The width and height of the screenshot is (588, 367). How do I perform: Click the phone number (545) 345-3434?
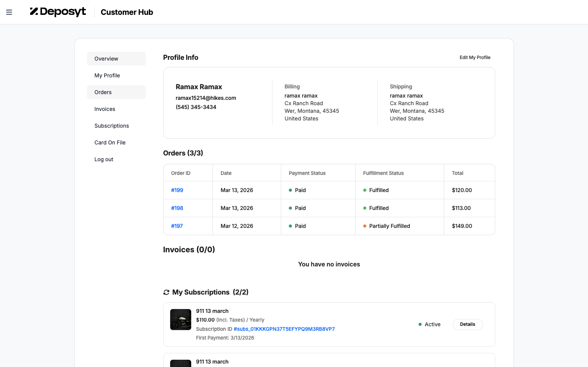[196, 107]
